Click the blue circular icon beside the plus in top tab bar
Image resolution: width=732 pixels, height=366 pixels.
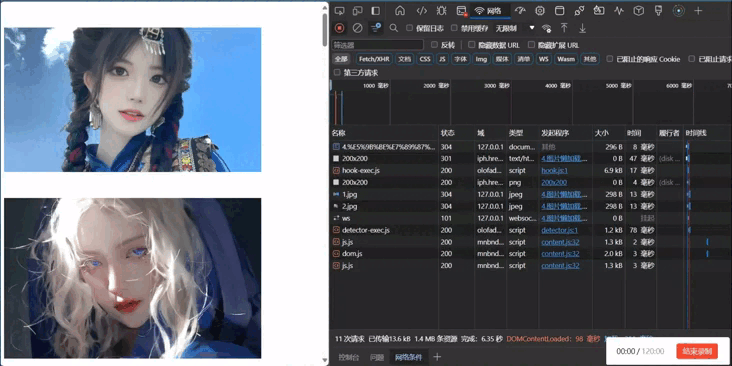click(x=679, y=11)
